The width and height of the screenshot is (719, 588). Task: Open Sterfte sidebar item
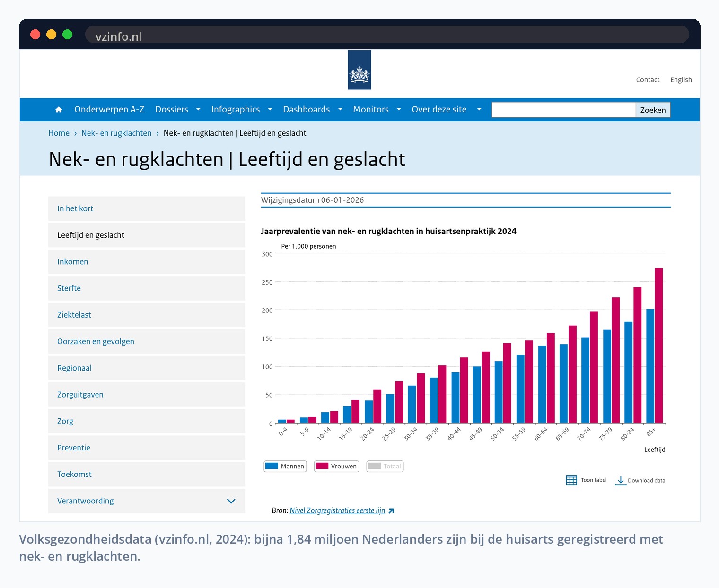(x=147, y=288)
